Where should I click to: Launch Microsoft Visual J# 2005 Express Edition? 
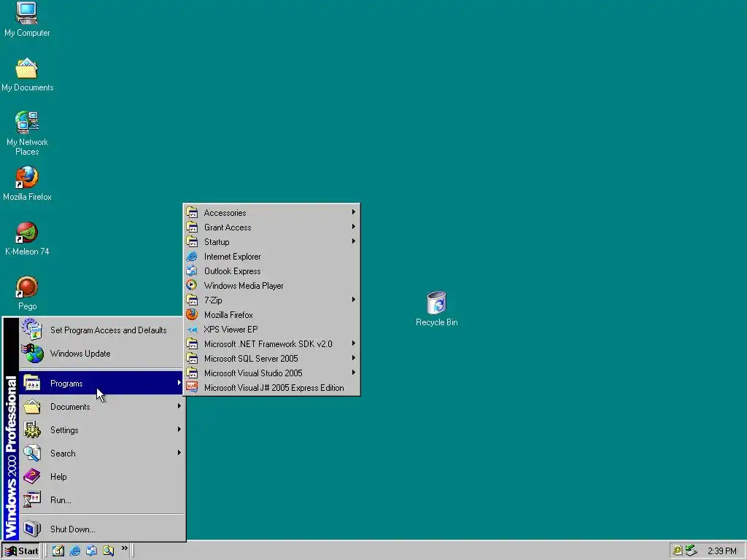(271, 388)
